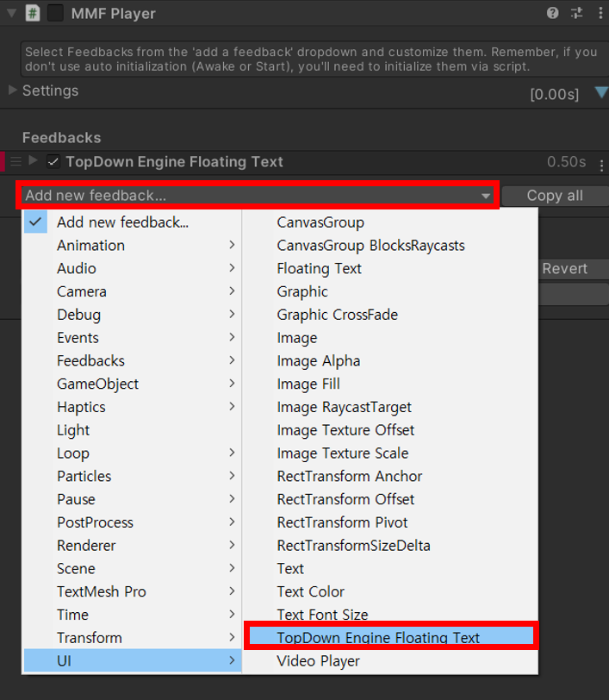Choose Image Texture Offset feedback
Viewport: 609px width, 700px height.
(390, 430)
